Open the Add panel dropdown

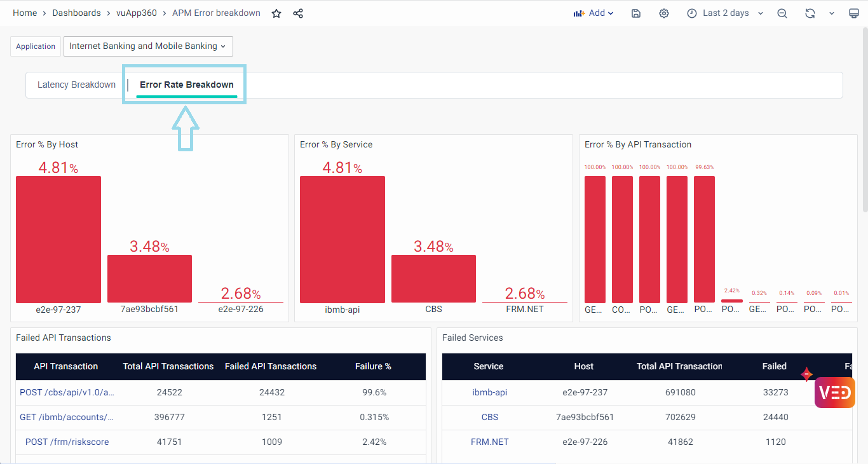click(x=593, y=13)
